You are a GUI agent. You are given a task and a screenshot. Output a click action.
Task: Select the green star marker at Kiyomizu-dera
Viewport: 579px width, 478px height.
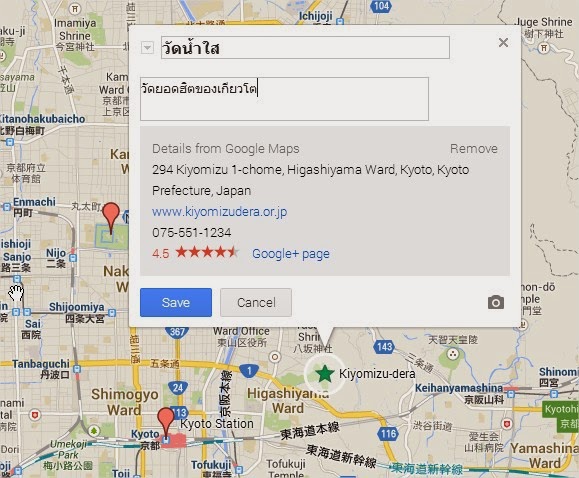325,373
